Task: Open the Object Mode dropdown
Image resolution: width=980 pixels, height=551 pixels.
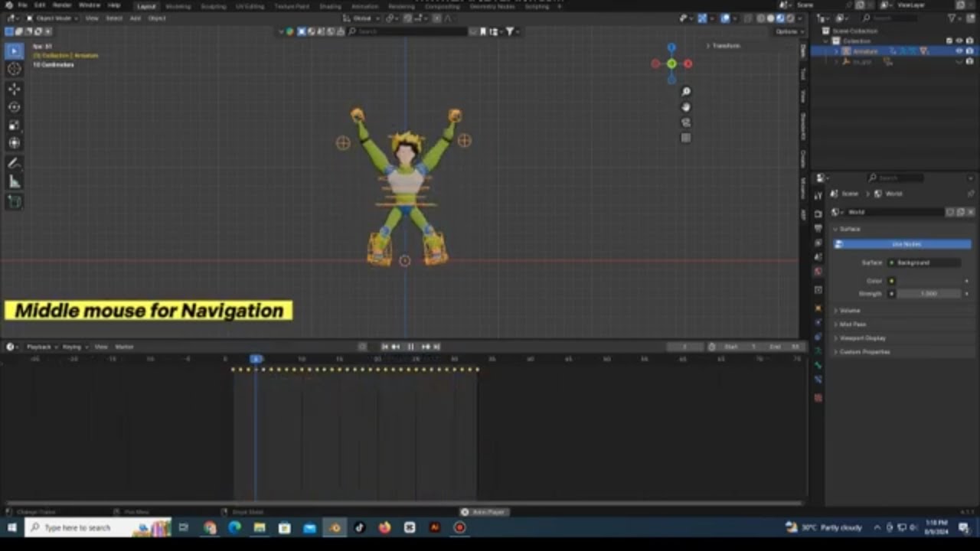Action: coord(54,18)
